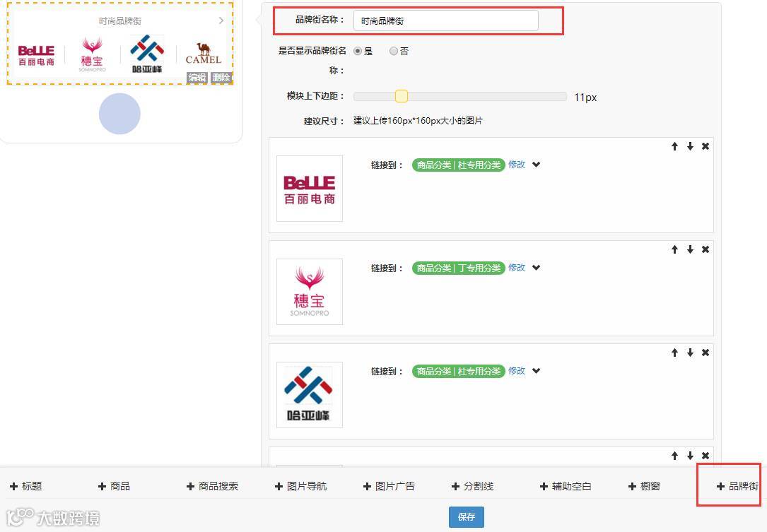Remove the fourth partially visible card
The height and width of the screenshot is (532, 767).
[705, 456]
